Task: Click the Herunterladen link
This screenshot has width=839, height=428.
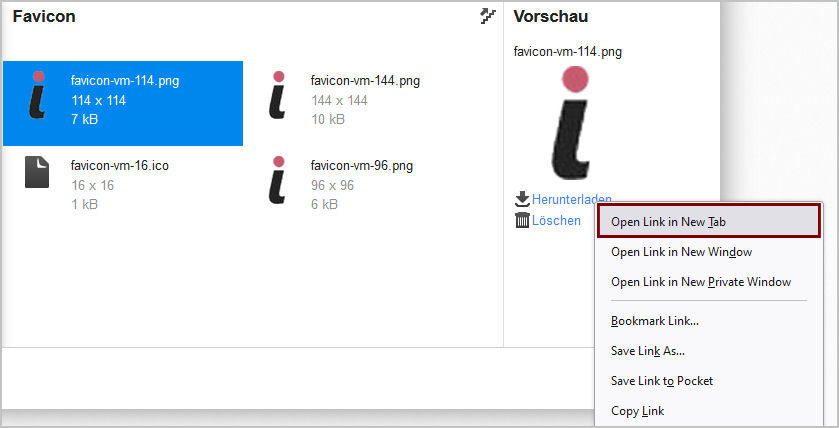Action: (x=571, y=199)
